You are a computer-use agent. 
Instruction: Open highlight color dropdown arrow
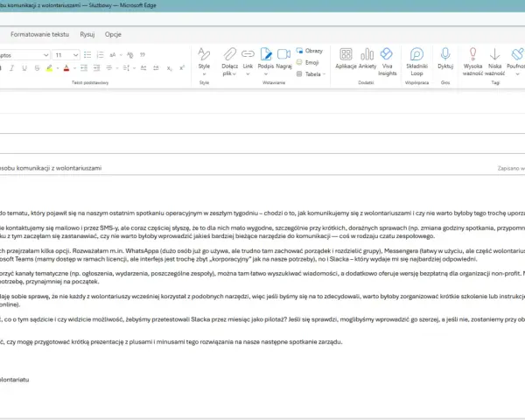58,68
